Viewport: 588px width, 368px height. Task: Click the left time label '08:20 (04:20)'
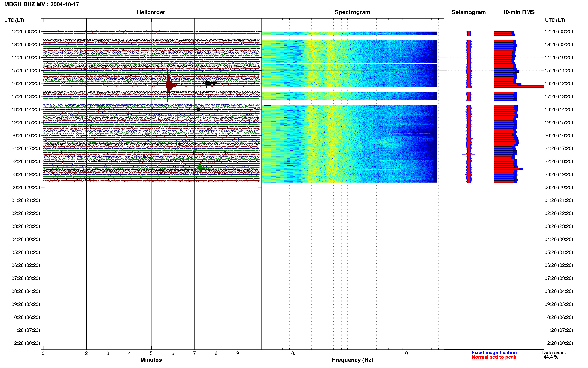coord(26,291)
